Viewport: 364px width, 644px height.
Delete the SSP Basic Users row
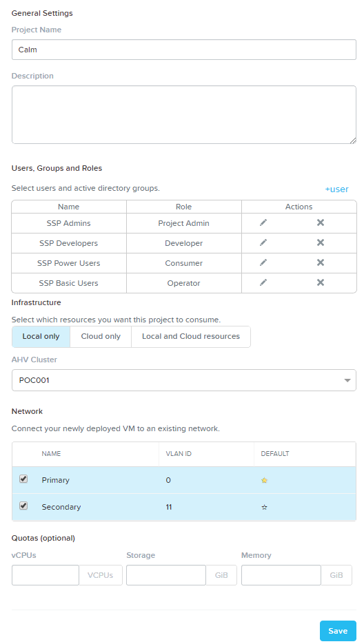[x=321, y=282]
